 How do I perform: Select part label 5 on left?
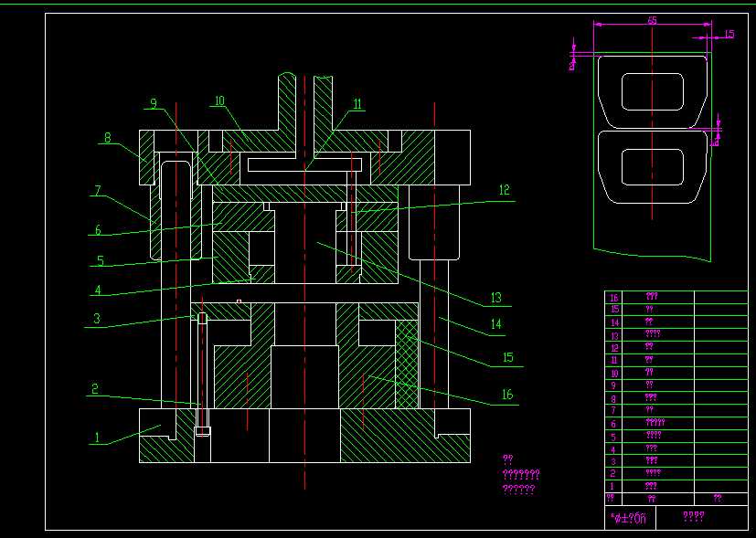(101, 261)
